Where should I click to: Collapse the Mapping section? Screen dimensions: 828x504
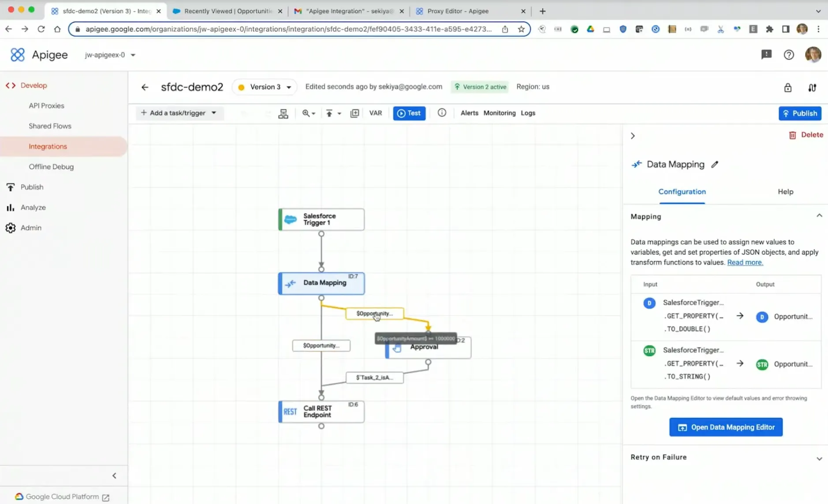pyautogui.click(x=819, y=216)
